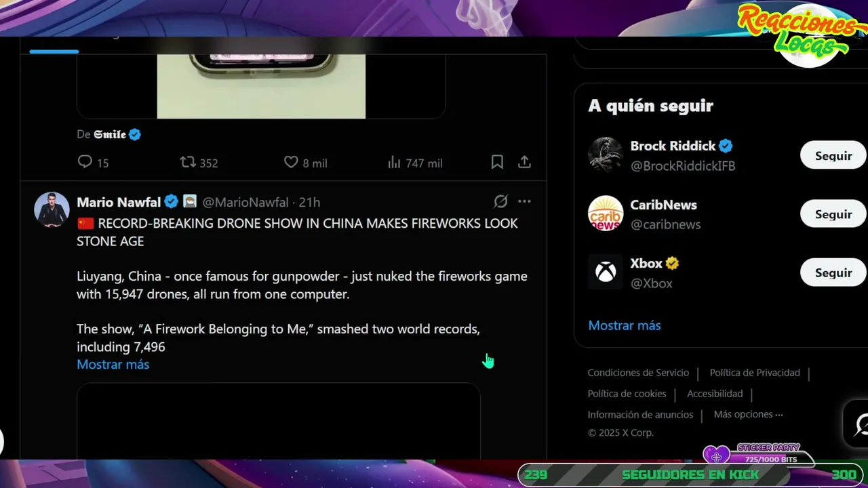Click @BrockRiddickIFB handle

coord(683,165)
